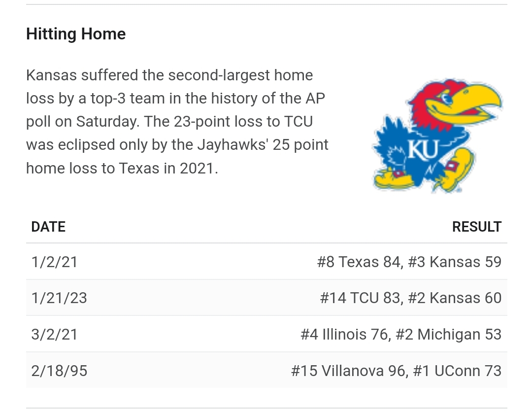Screen dimensions: 532x413
Task: Select the 2/18/95 date cell
Action: pyautogui.click(x=59, y=371)
